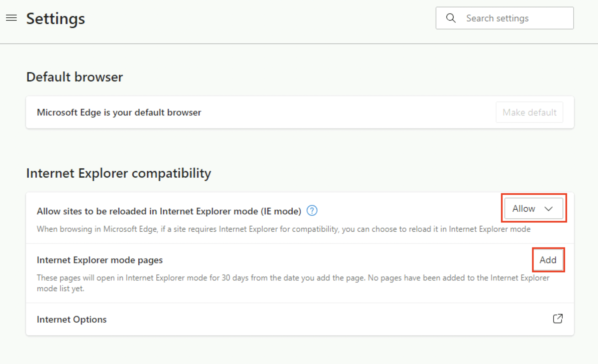The image size is (598, 364).
Task: Click 'Microsoft Edge is your default browser' text
Action: pos(119,113)
